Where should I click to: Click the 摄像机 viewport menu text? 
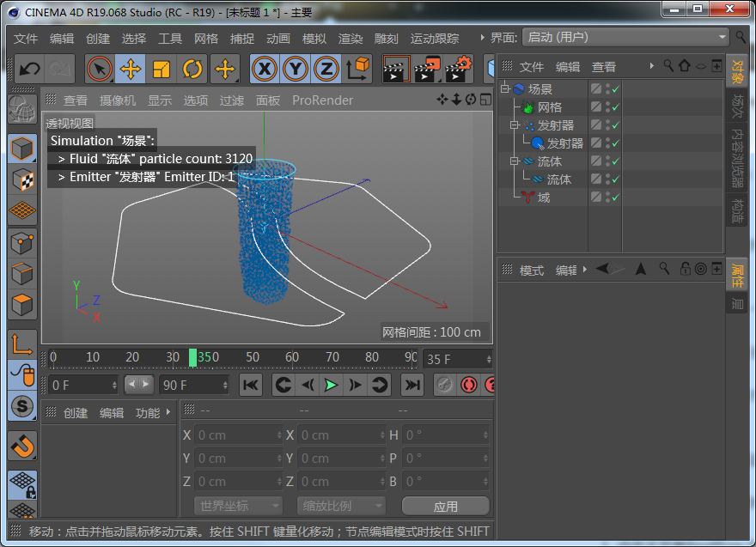tap(117, 100)
